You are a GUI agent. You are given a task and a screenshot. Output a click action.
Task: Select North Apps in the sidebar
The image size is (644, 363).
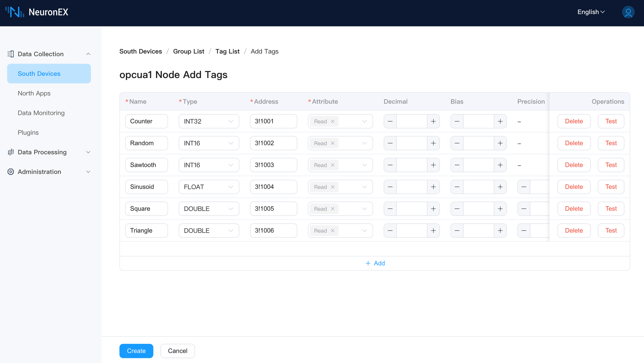(x=34, y=93)
